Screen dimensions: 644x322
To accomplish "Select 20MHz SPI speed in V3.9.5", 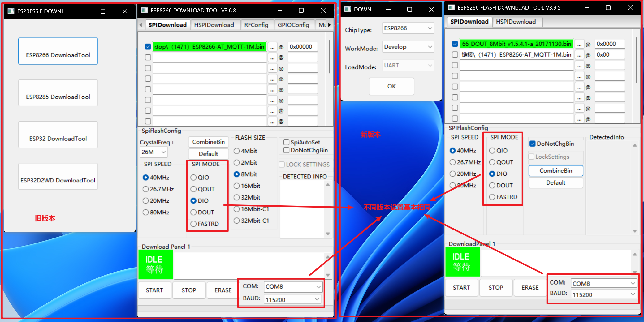I will 463,174.
